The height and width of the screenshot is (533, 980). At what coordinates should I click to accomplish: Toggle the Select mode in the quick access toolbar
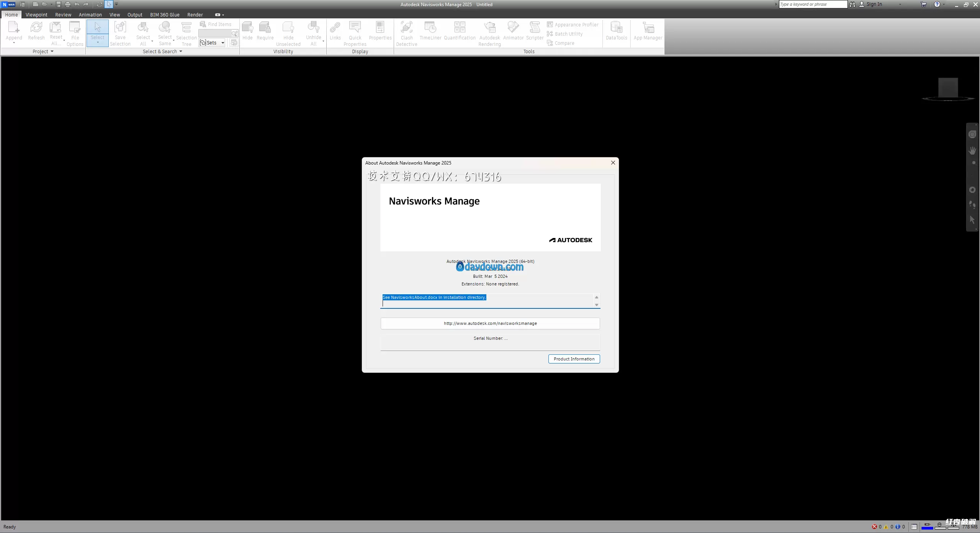109,4
